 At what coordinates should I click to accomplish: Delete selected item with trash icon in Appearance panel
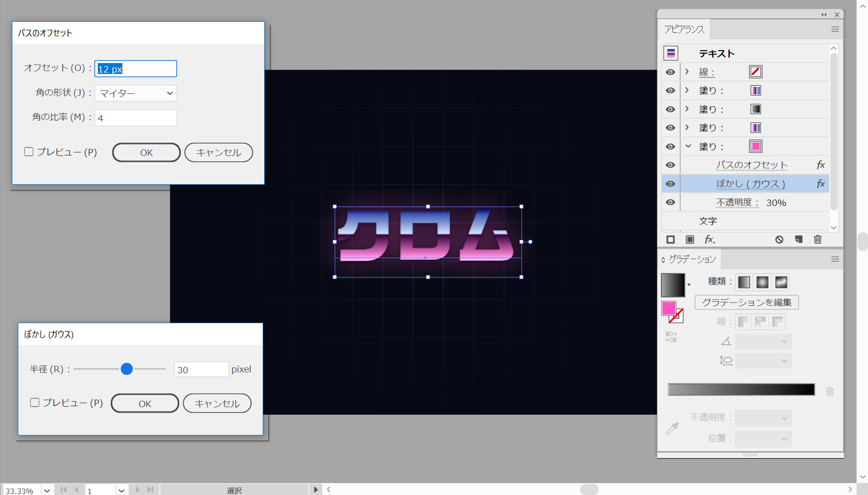click(817, 240)
